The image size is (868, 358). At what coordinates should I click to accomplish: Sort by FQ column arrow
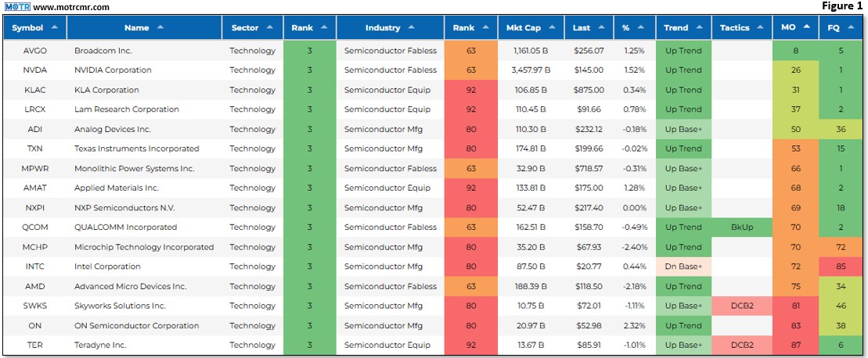tap(850, 27)
